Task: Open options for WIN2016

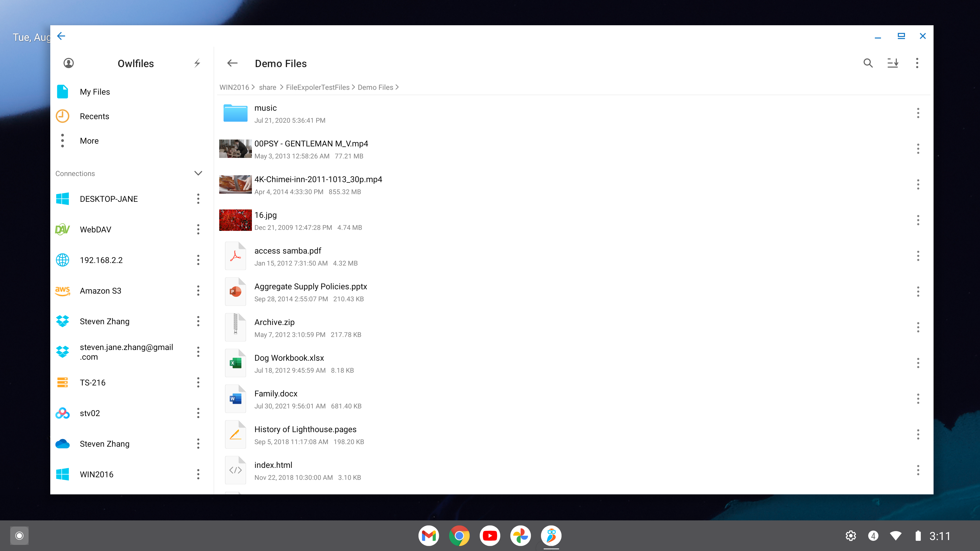Action: click(198, 474)
